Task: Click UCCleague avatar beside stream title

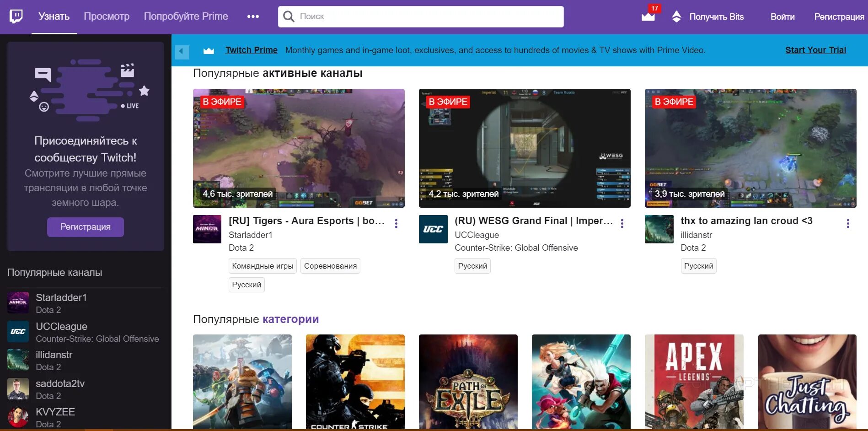Action: [433, 229]
